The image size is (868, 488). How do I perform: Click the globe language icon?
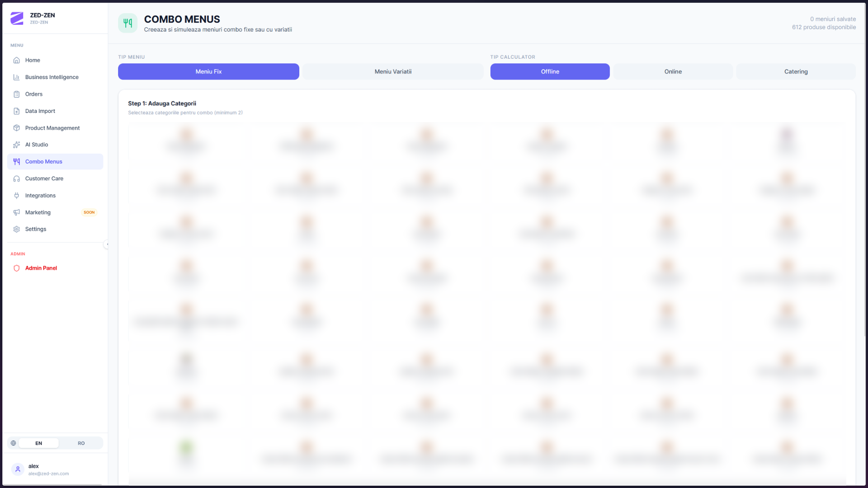[14, 443]
